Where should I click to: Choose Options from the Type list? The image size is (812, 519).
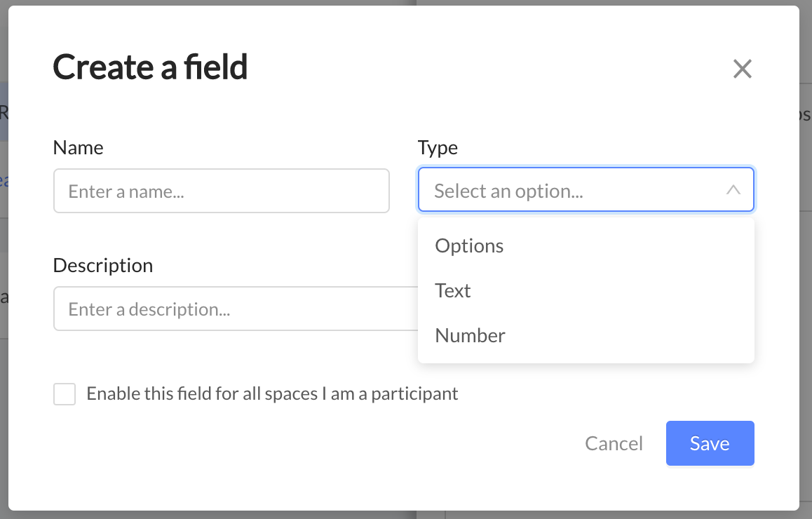point(469,246)
